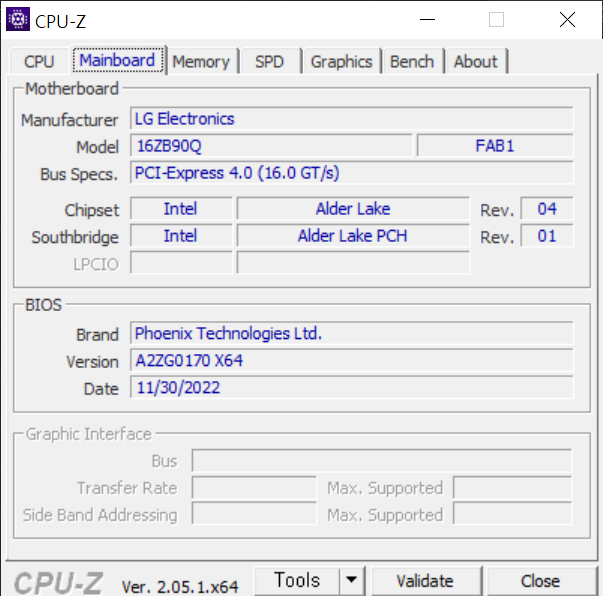The height and width of the screenshot is (596, 614).
Task: Click the maximize icon in title bar
Action: pos(496,20)
